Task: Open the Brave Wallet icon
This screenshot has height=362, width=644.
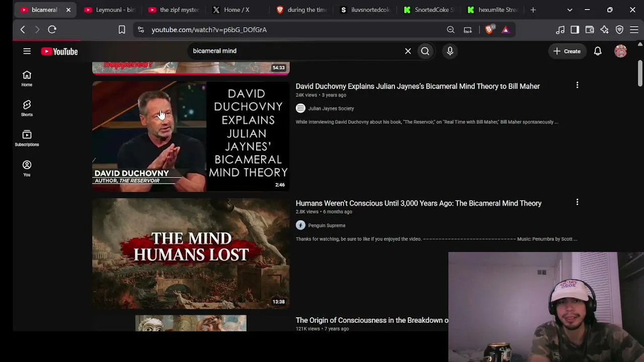Action: pyautogui.click(x=590, y=30)
